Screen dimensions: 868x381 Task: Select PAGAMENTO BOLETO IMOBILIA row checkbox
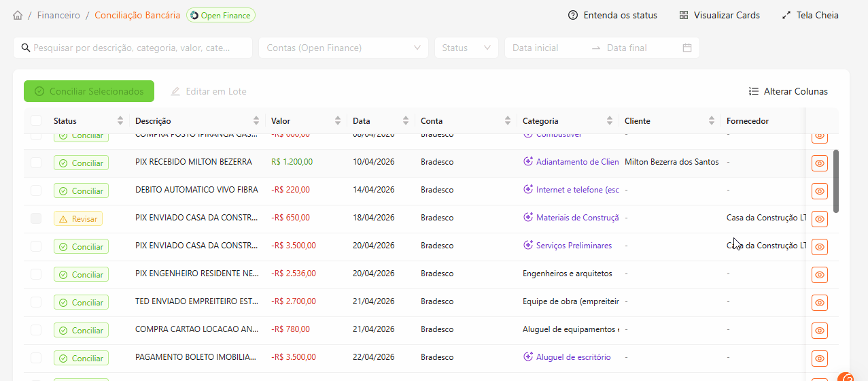click(36, 358)
